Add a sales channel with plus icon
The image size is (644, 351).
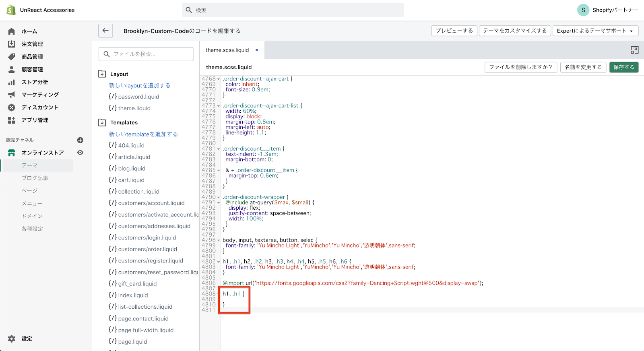tap(80, 140)
